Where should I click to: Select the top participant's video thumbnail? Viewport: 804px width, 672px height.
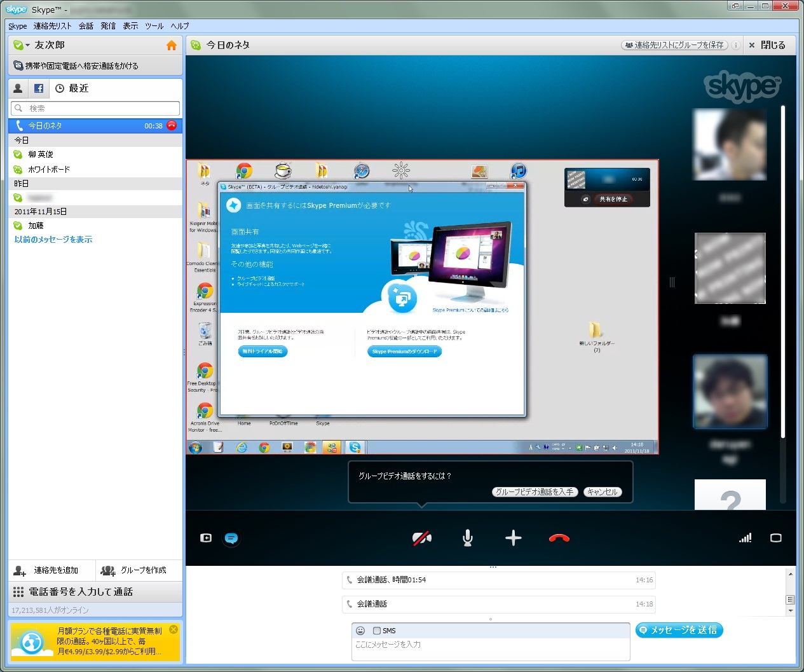click(730, 145)
